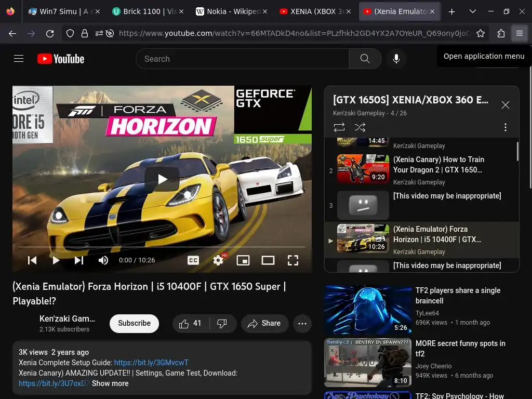Dislike the video thumbs down
The height and width of the screenshot is (399, 532).
222,323
